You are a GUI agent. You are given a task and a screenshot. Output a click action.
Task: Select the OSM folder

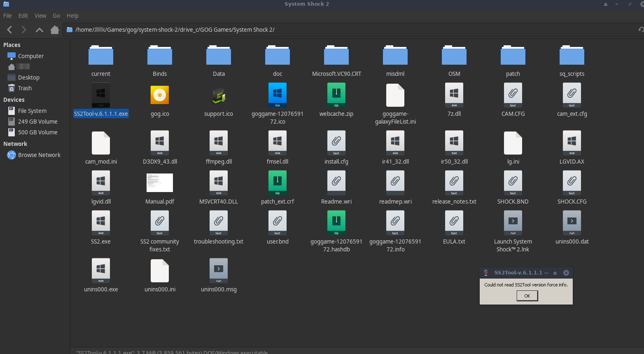pos(454,61)
